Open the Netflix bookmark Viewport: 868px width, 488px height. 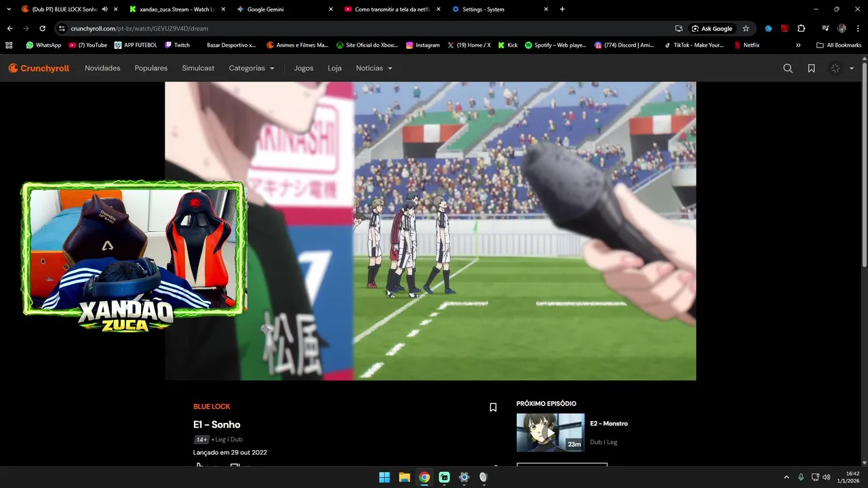coord(747,45)
